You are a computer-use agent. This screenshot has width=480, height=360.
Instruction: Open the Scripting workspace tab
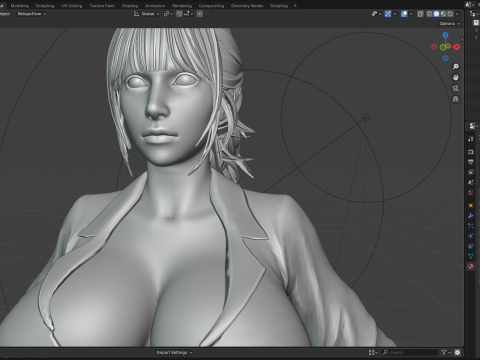click(279, 6)
